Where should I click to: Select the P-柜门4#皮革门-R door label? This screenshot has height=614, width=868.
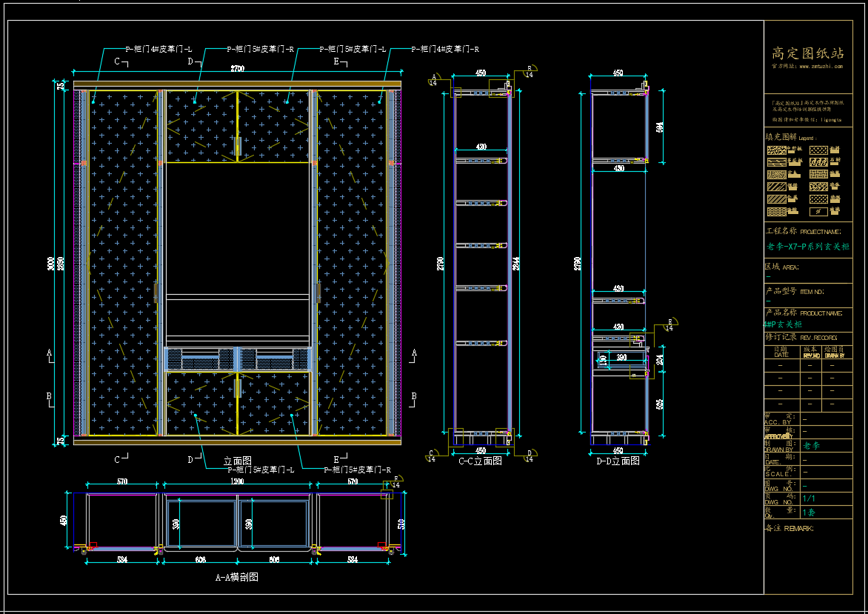(x=445, y=49)
